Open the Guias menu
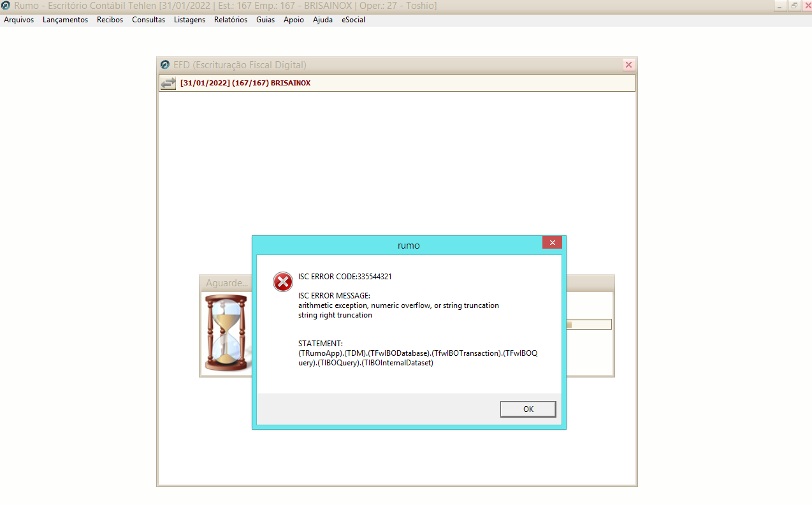Screen dimensions: 812x505 [266, 20]
